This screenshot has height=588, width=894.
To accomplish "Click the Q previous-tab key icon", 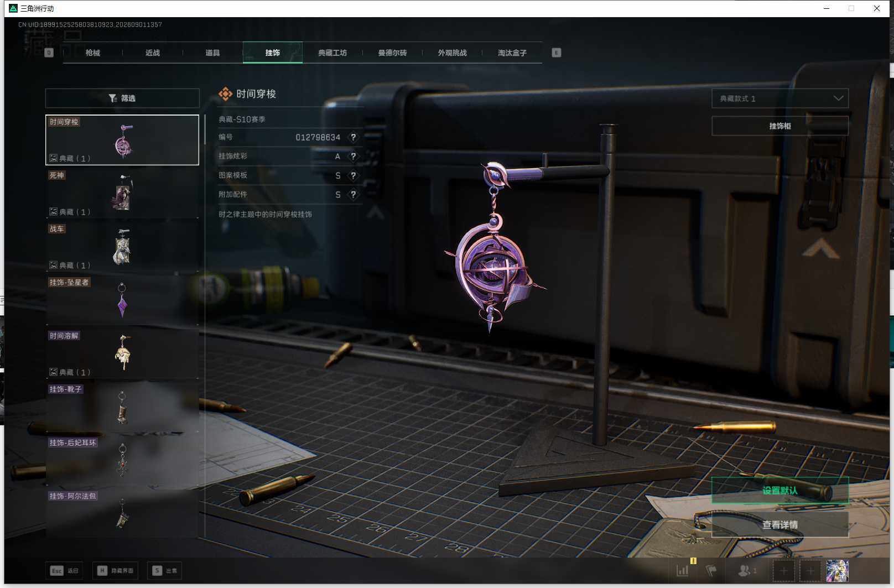I will point(49,53).
